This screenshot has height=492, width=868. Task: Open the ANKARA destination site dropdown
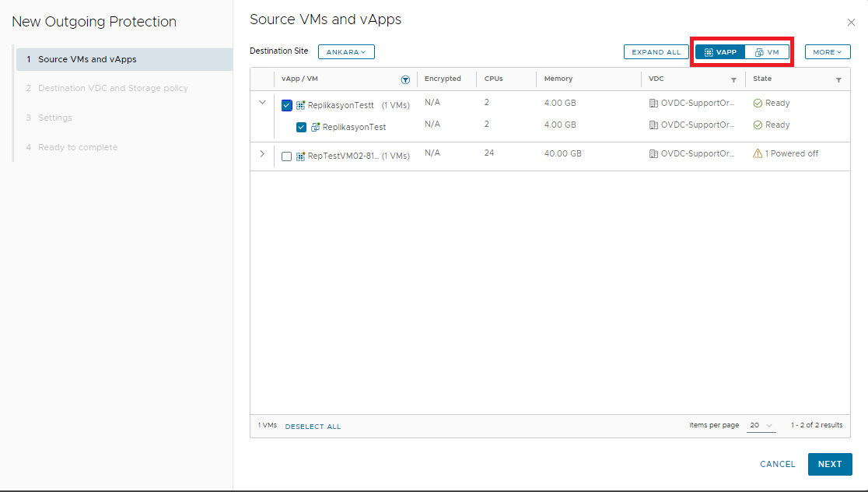click(346, 52)
